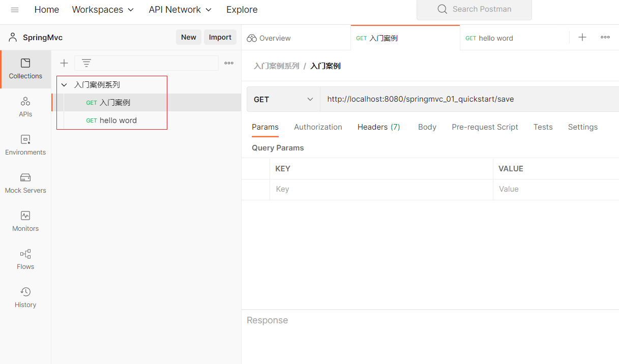The height and width of the screenshot is (364, 619).
Task: Click the filter icon in collections search
Action: [86, 63]
